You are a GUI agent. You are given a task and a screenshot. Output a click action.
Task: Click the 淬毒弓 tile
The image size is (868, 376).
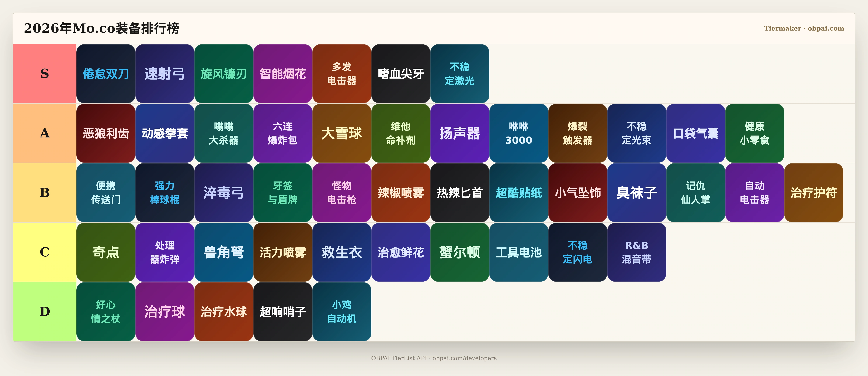[224, 193]
